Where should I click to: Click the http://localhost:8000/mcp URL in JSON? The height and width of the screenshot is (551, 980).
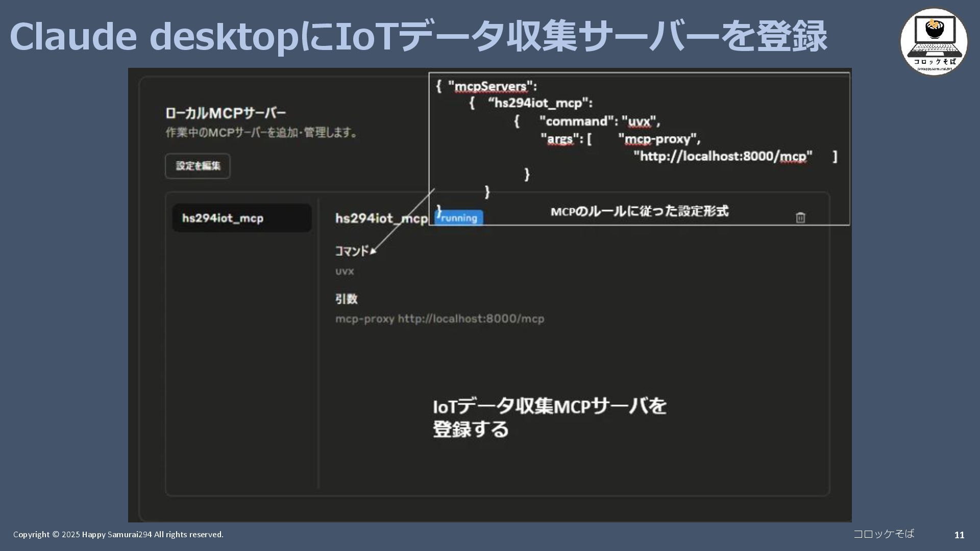pyautogui.click(x=723, y=156)
